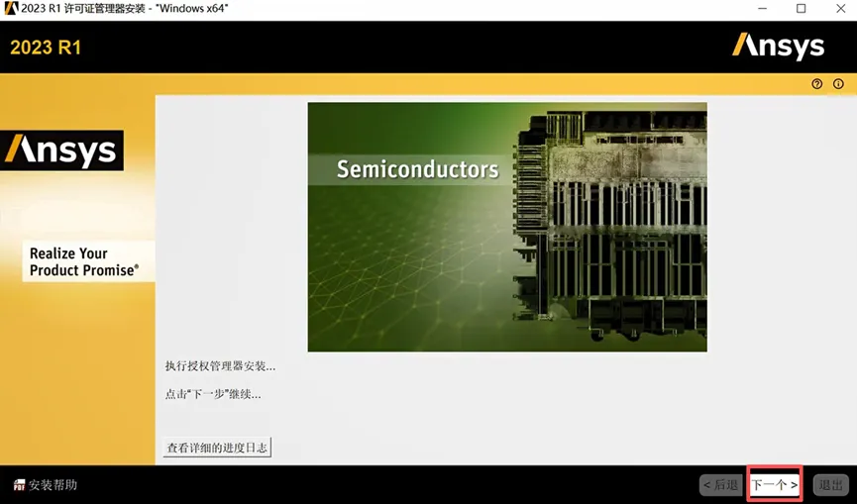The image size is (857, 504).
Task: Click the info circle icon
Action: click(838, 84)
